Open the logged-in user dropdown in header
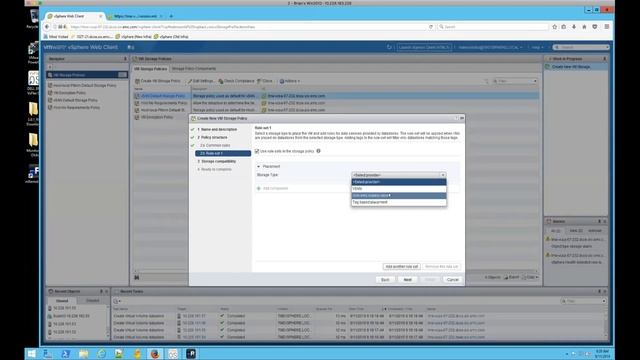Screen dimensions: 640x360 pyautogui.click(x=490, y=47)
